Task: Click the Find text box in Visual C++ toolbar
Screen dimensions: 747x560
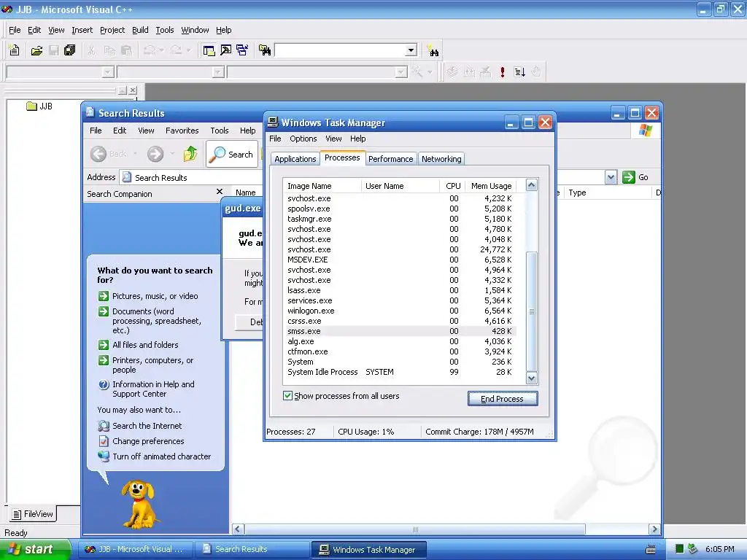Action: click(340, 50)
